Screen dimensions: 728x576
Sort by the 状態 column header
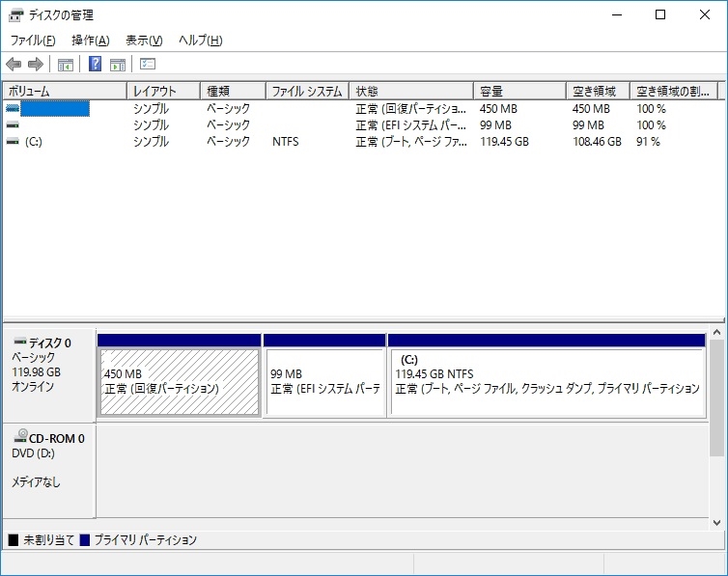click(411, 91)
